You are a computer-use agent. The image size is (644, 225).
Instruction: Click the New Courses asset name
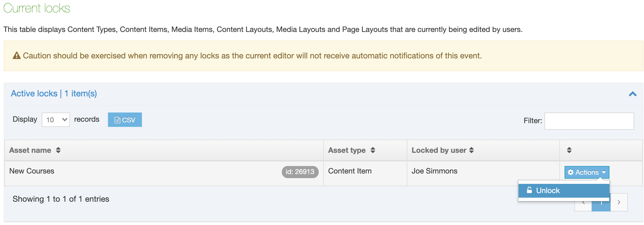coord(32,171)
